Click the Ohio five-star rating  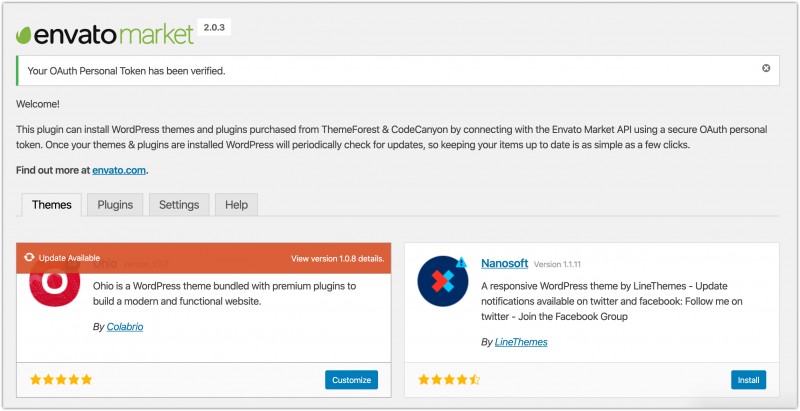tap(61, 380)
